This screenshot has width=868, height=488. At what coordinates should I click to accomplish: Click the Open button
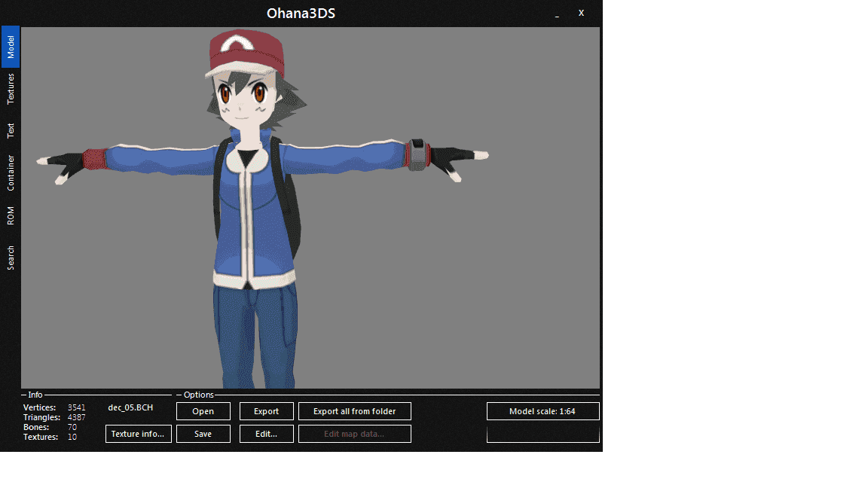[x=203, y=411]
